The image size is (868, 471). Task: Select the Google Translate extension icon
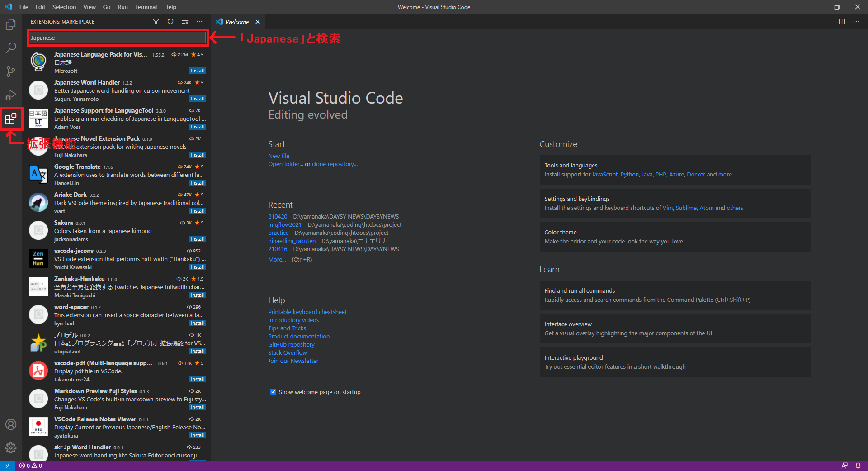[38, 174]
